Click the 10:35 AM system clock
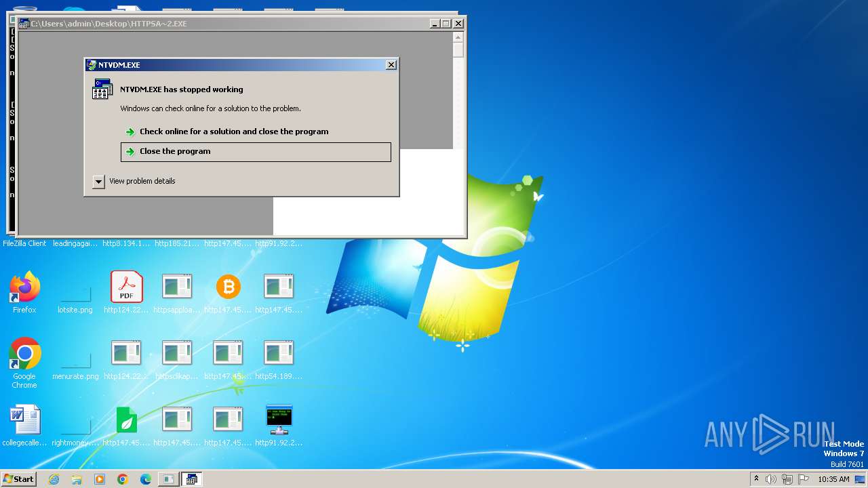The height and width of the screenshot is (488, 868). [833, 479]
